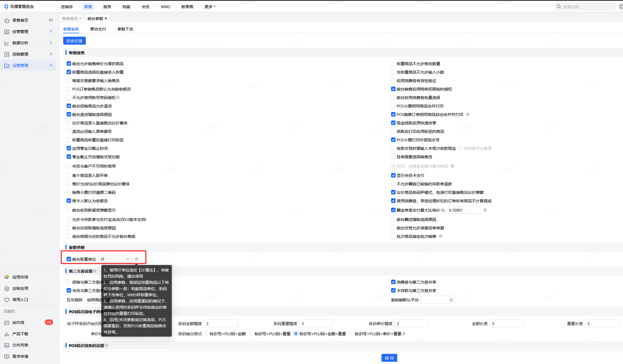The width and height of the screenshot is (623, 364).
Task: Click the 零售首页 home icon in sidebar
Action: [x=7, y=20]
